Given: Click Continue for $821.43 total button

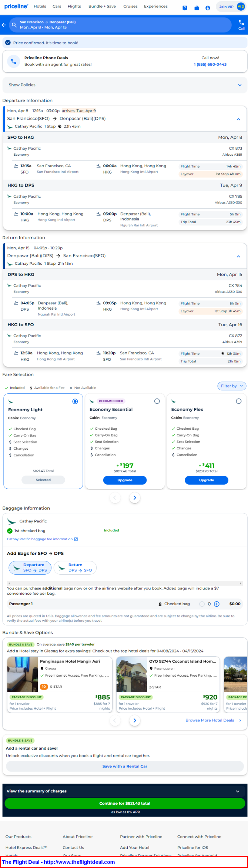Looking at the screenshot, I should click(x=125, y=803).
